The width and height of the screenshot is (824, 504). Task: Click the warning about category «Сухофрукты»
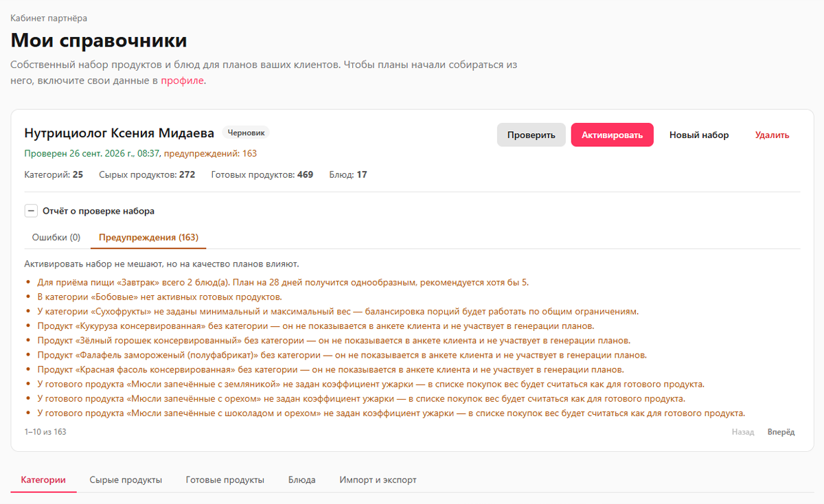click(x=338, y=311)
